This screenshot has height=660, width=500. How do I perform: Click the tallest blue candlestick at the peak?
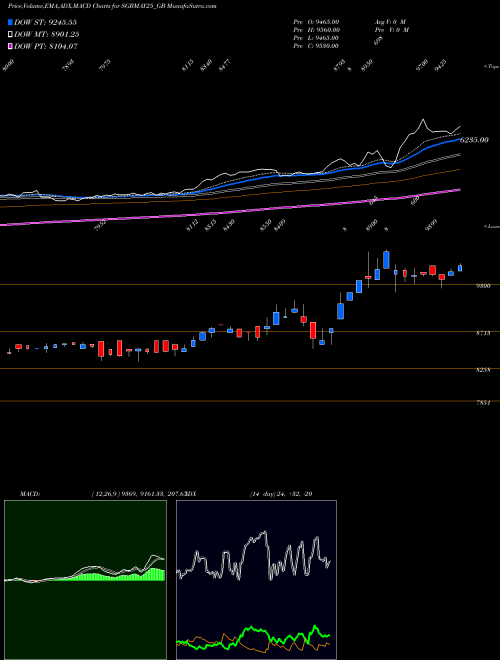pos(386,260)
